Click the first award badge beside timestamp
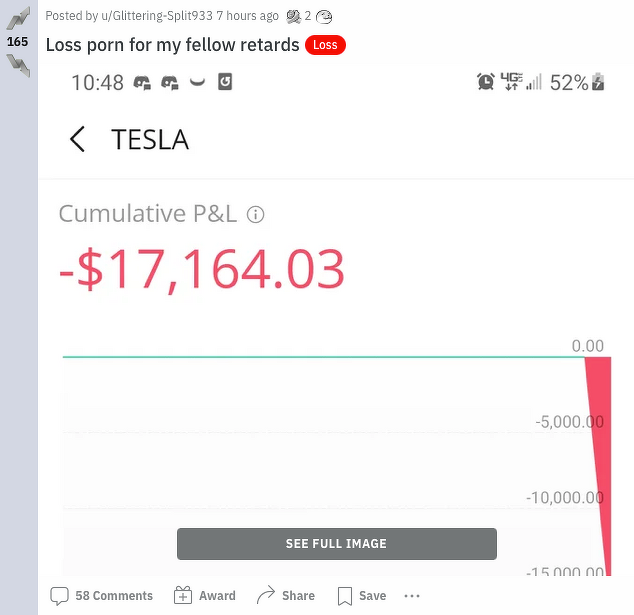The width and height of the screenshot is (634, 615). coord(294,16)
